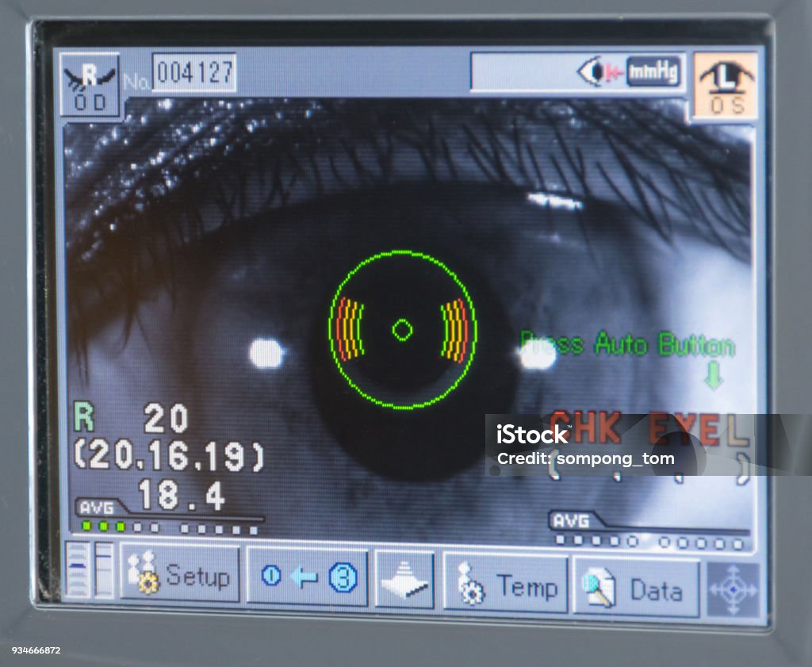Select the right eye (R OD) button

coord(90,85)
